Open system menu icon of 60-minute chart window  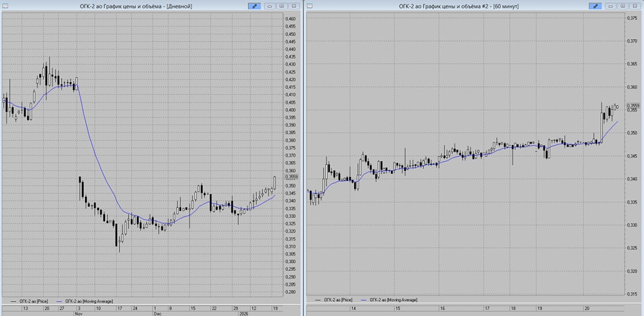pyautogui.click(x=310, y=6)
